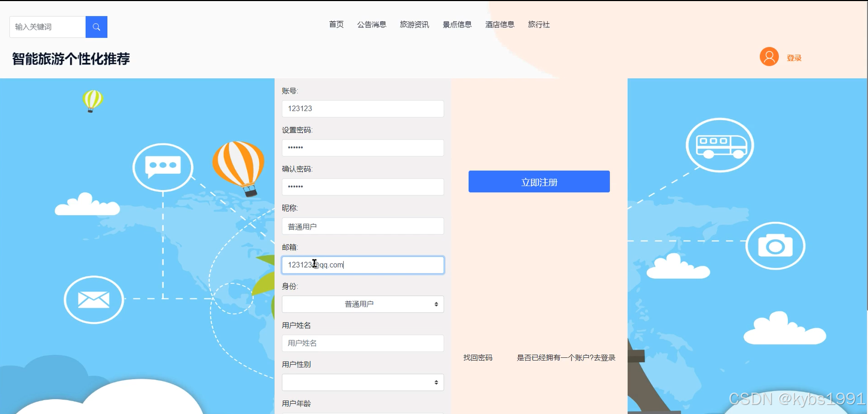Click the 登录 link
This screenshot has width=868, height=414.
pyautogui.click(x=794, y=58)
